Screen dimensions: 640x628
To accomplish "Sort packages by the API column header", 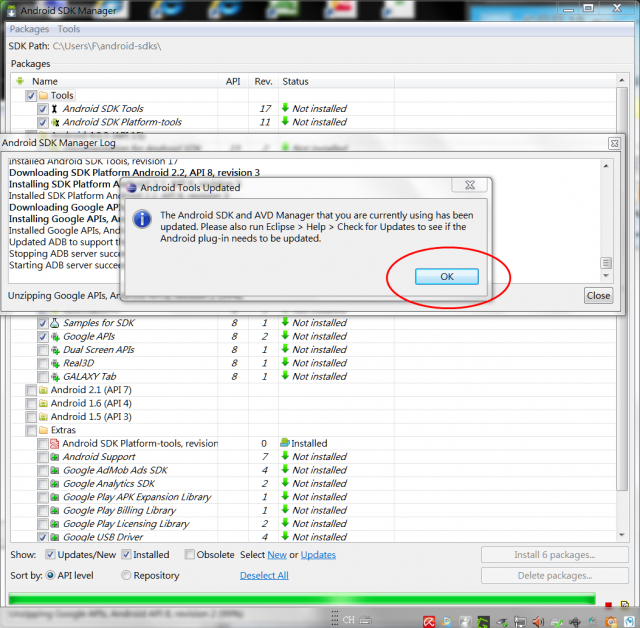I will coord(233,81).
